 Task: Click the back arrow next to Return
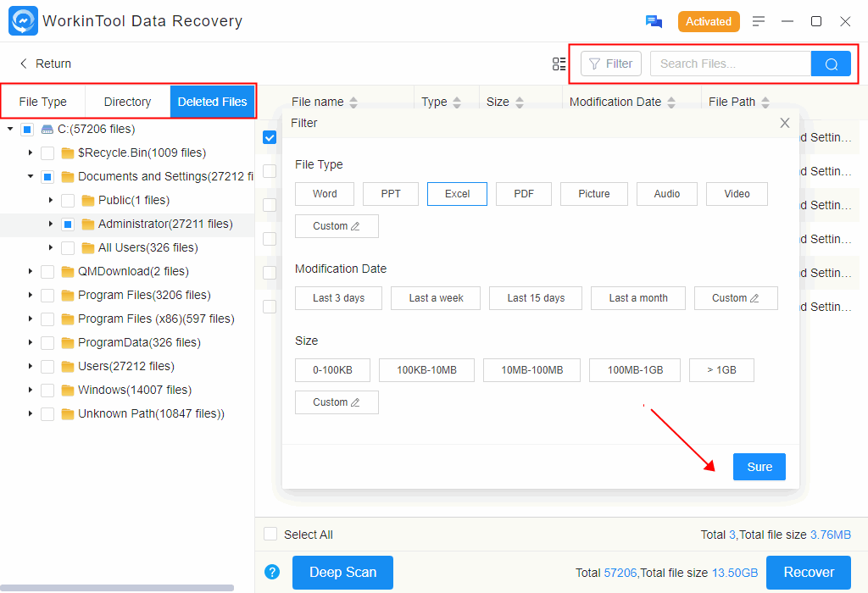23,64
